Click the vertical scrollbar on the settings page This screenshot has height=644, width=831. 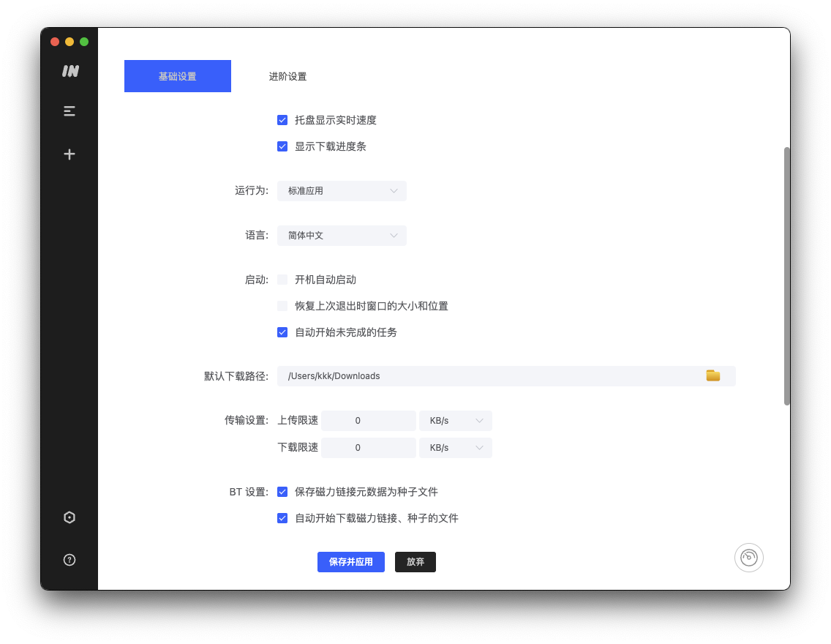[787, 276]
